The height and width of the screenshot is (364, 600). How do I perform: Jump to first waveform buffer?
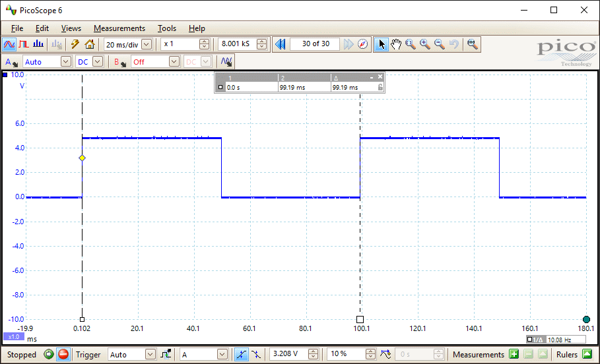click(x=280, y=44)
